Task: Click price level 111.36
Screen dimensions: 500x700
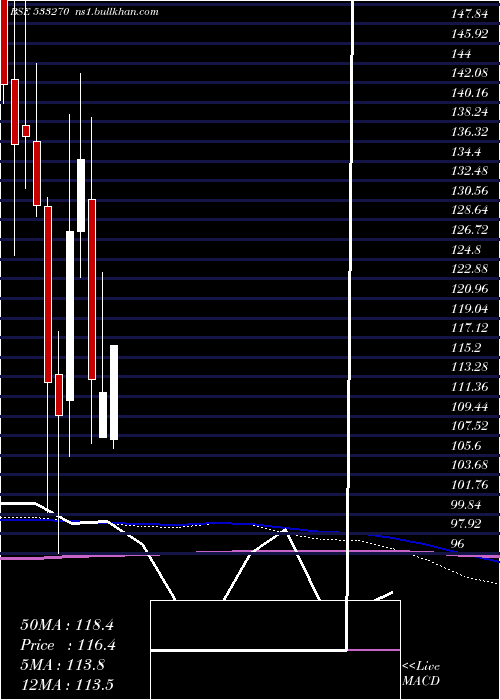Action: pos(469,388)
